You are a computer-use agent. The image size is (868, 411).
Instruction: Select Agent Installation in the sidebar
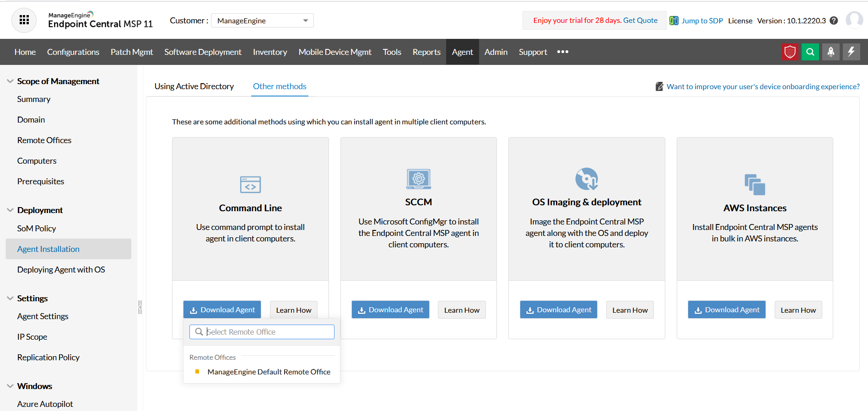69,249
